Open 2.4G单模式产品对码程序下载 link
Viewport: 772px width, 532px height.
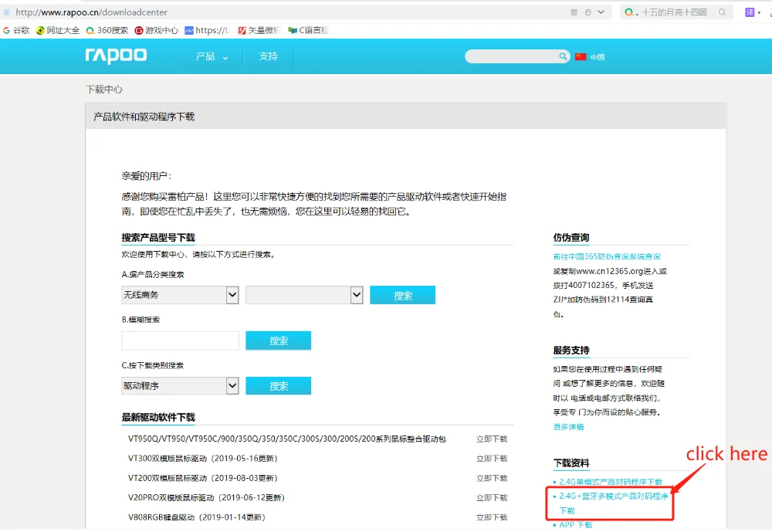(611, 482)
